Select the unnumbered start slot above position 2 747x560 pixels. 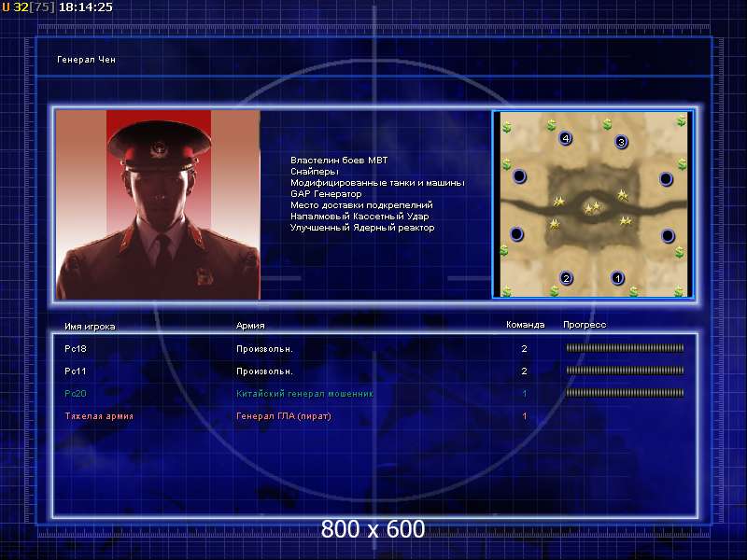pos(517,234)
